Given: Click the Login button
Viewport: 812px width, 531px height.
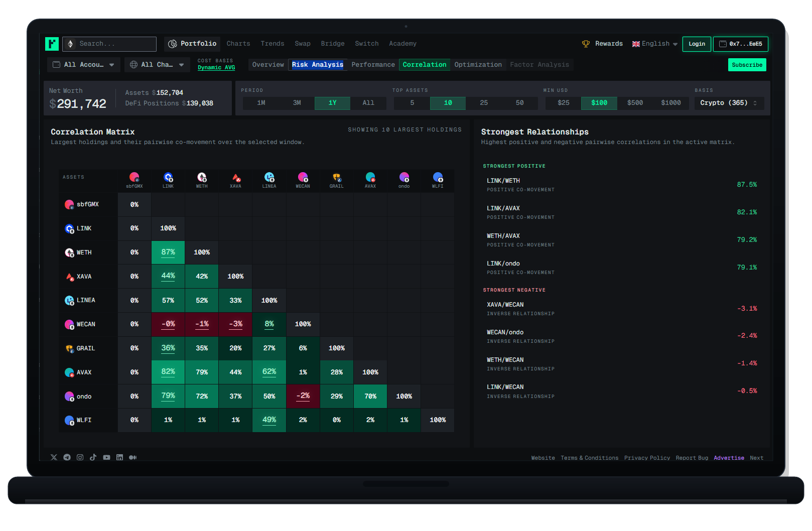Looking at the screenshot, I should click(697, 44).
